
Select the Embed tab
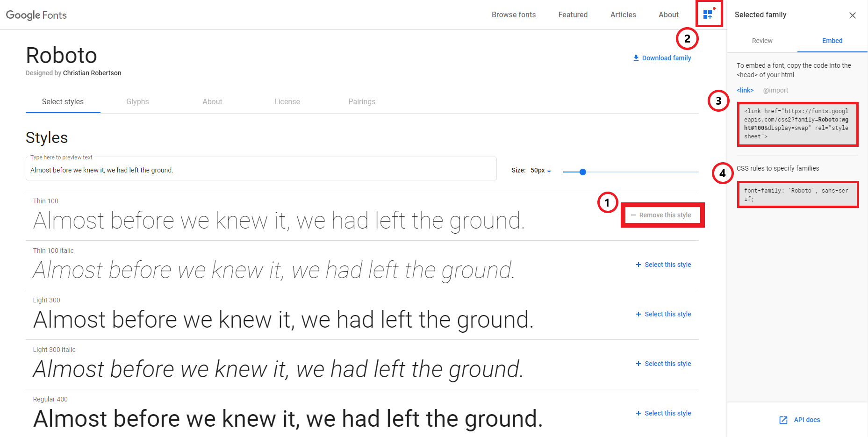click(832, 41)
